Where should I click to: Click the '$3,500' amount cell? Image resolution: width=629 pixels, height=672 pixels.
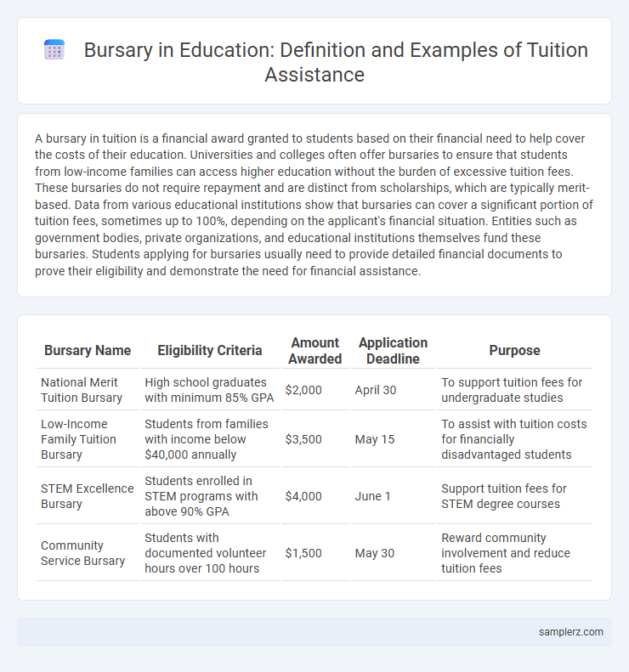(x=315, y=439)
